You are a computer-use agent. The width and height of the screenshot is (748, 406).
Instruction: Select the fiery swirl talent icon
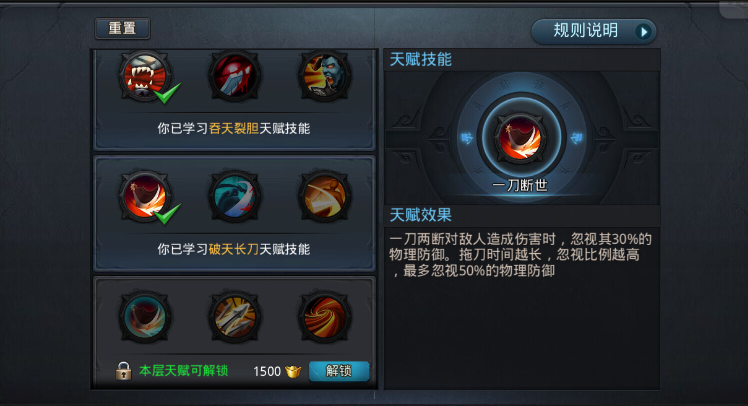[324, 317]
